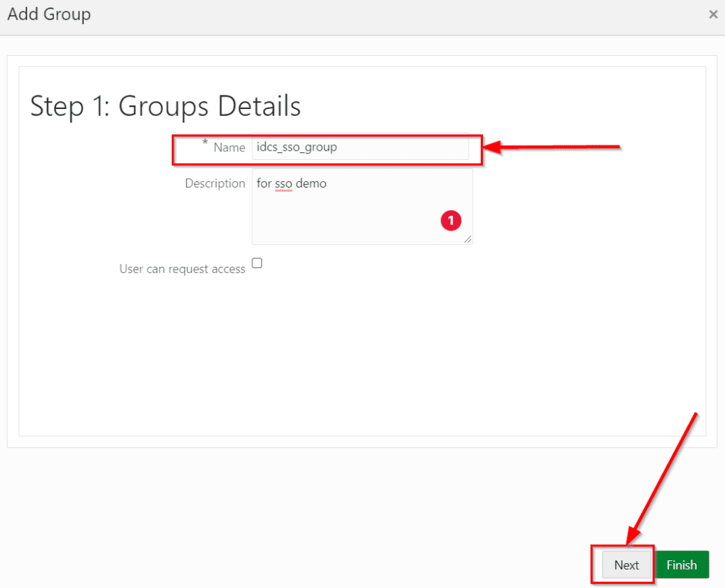
Task: Click the Name field label
Action: pyautogui.click(x=229, y=147)
